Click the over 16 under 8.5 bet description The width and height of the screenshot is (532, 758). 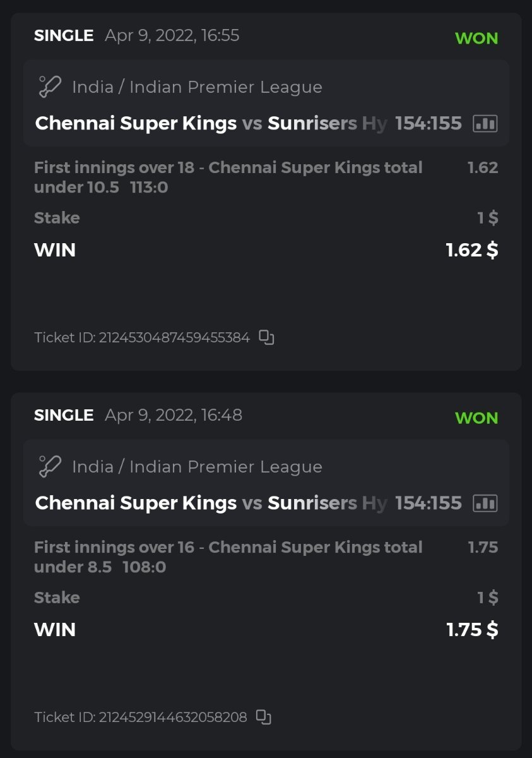point(228,557)
